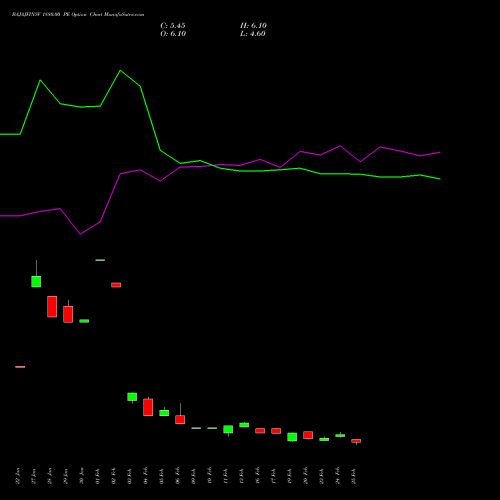Click the last red candlestick above 25 Feb
500x500 pixels.
[356, 441]
